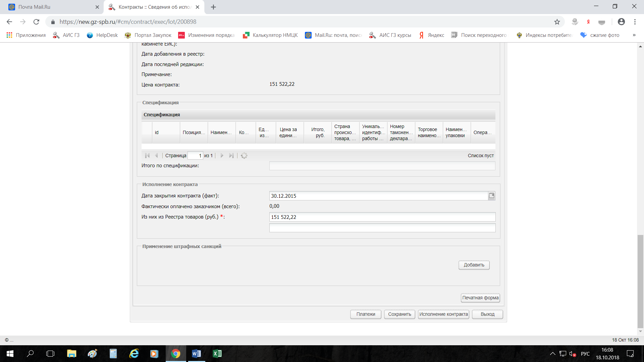The width and height of the screenshot is (644, 362).
Task: Close the Почта Mail.Ru tab
Action: [97, 7]
